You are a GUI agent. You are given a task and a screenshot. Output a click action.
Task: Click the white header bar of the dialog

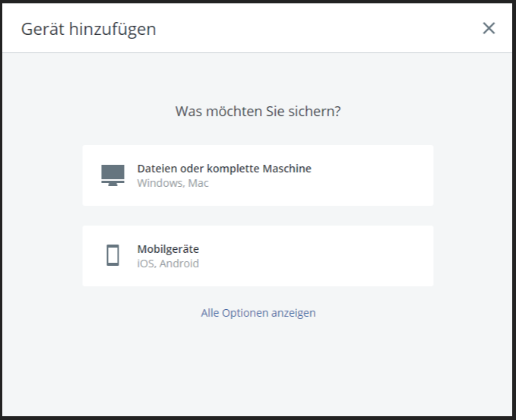point(319,29)
